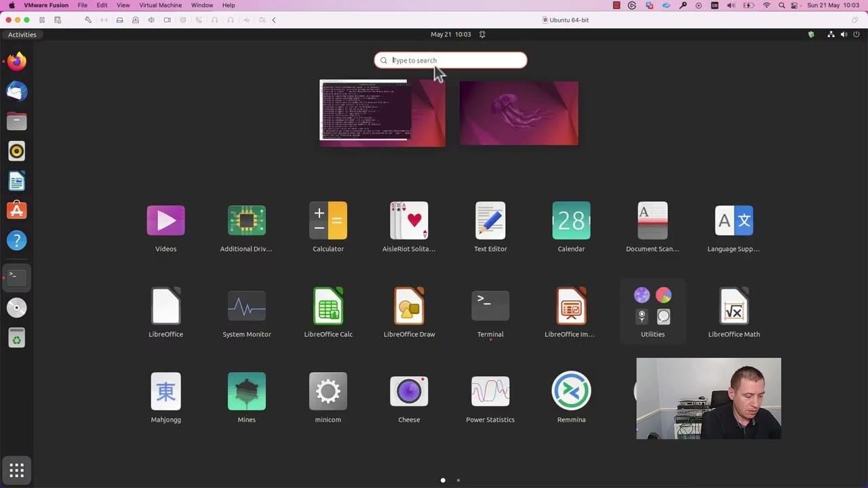Viewport: 868px width, 488px height.
Task: Open the disc drive in the dock
Action: point(17,308)
